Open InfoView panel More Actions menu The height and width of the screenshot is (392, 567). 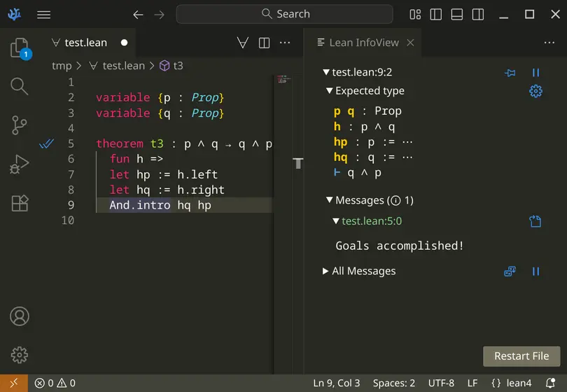(549, 43)
